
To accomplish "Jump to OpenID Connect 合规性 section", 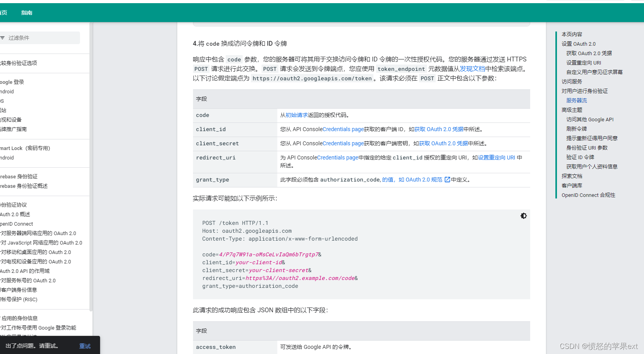I will click(588, 195).
